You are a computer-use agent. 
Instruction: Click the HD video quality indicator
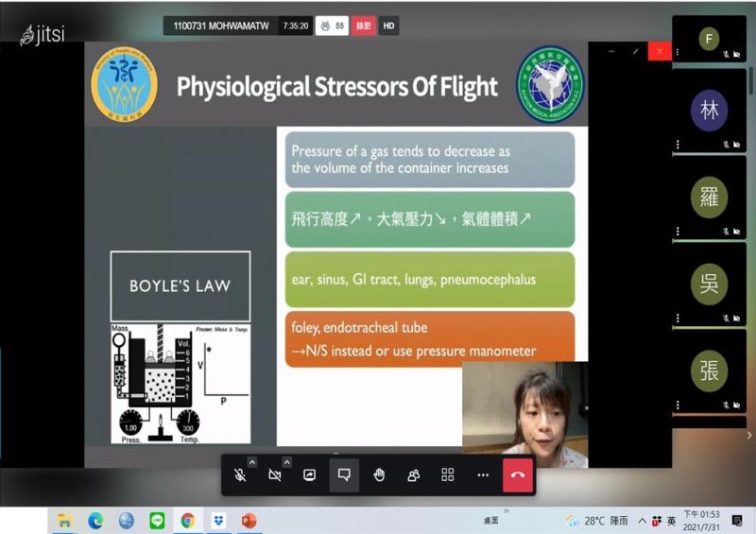(x=388, y=26)
